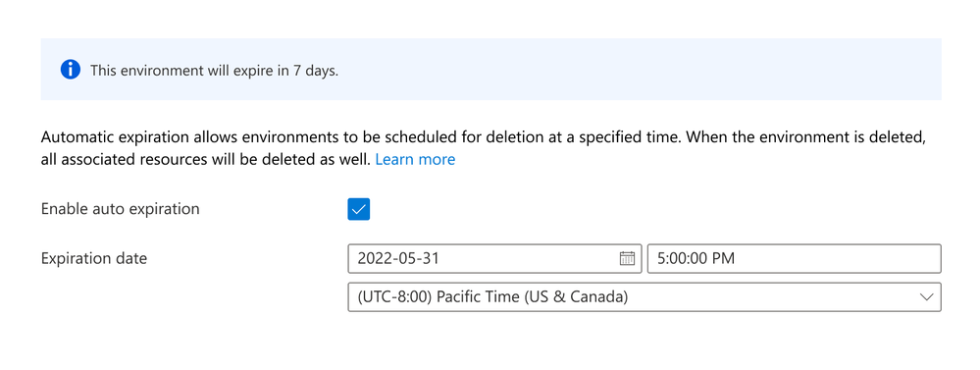Click the 5:00:00 PM time field
Image resolution: width=980 pixels, height=370 pixels.
click(794, 259)
